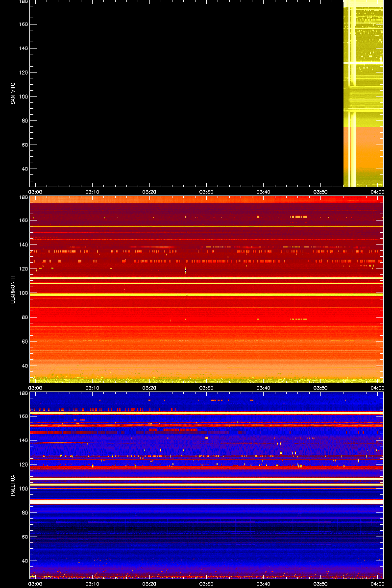The width and height of the screenshot is (392, 588).
Task: Click the 120 frequency tick on Learmonth axis
Action: click(23, 269)
